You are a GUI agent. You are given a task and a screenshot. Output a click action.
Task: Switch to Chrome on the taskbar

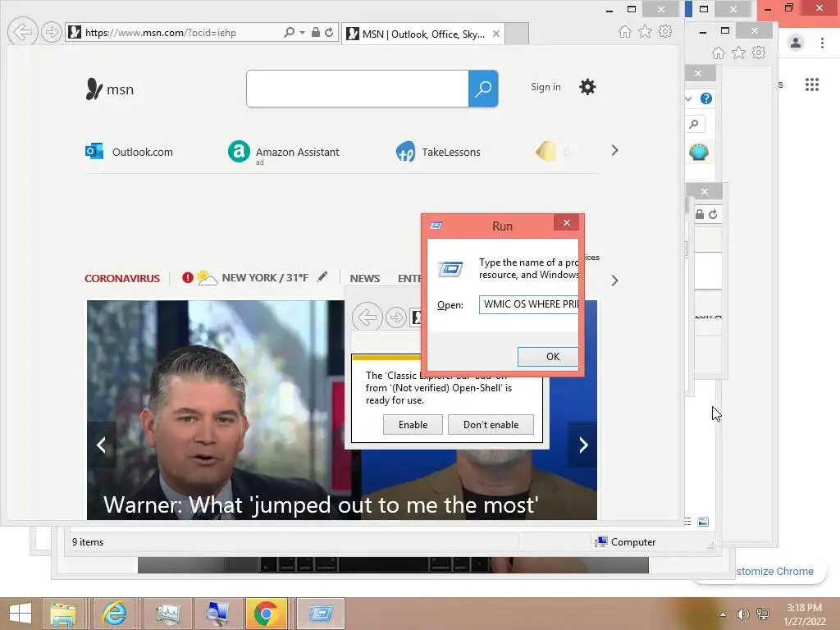[x=266, y=614]
